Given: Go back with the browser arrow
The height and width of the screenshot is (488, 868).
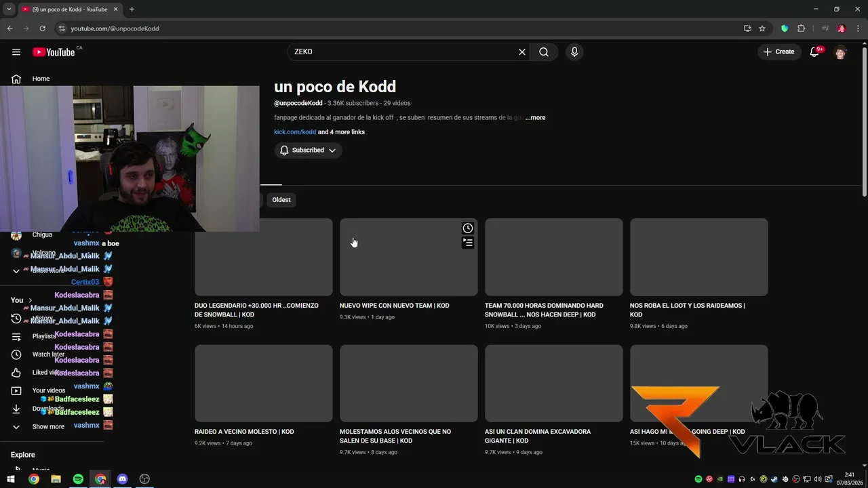Looking at the screenshot, I should pos(9,28).
